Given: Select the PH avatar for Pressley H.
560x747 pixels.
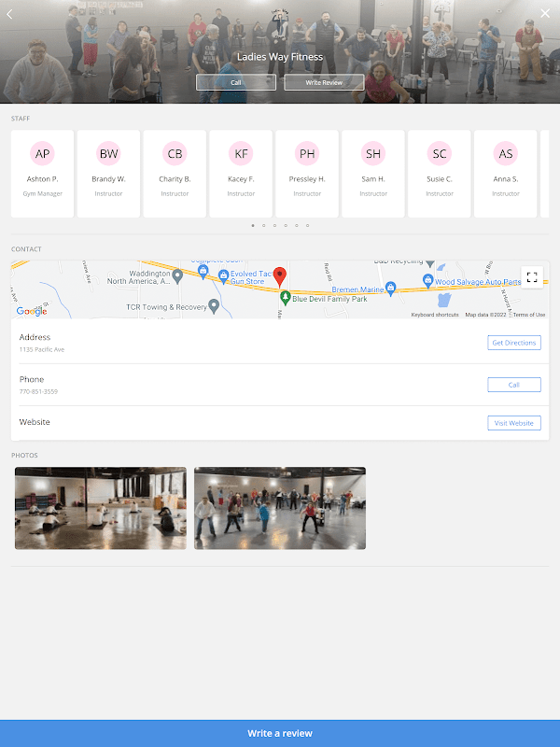Looking at the screenshot, I should [307, 153].
